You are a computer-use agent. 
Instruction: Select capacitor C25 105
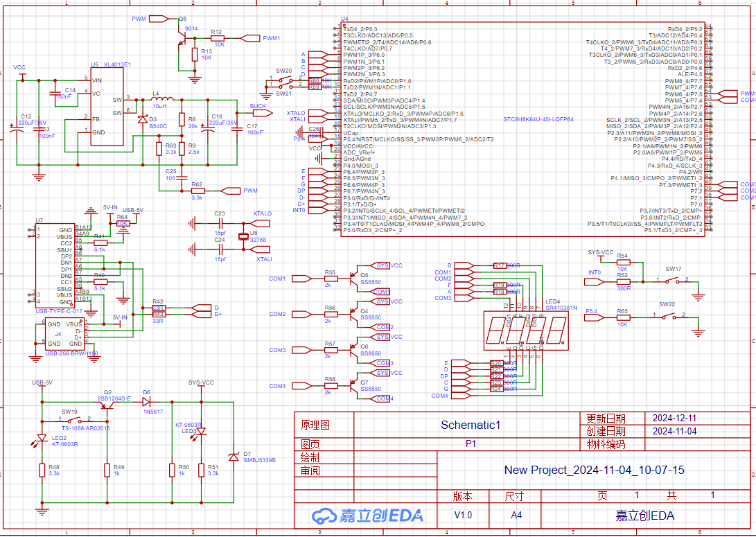(182, 177)
